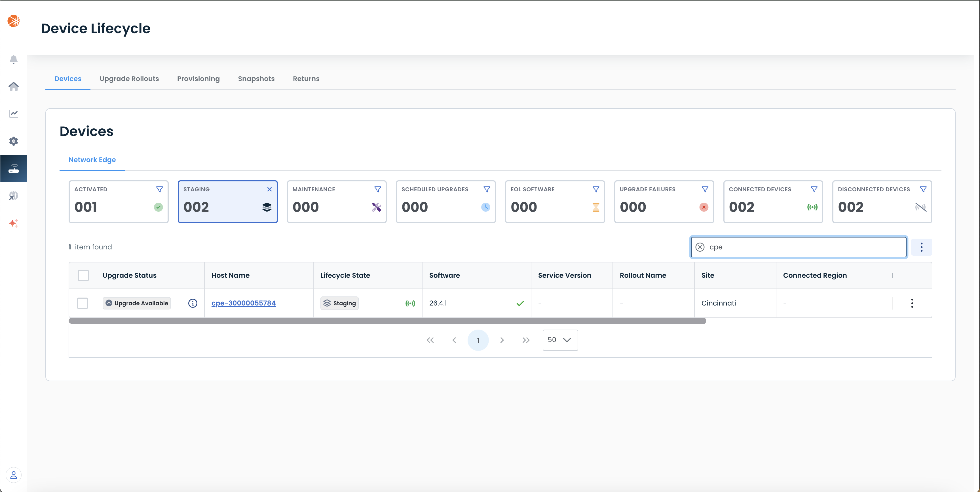980x492 pixels.
Task: Select the device lifecycle router sidebar icon
Action: (x=13, y=168)
